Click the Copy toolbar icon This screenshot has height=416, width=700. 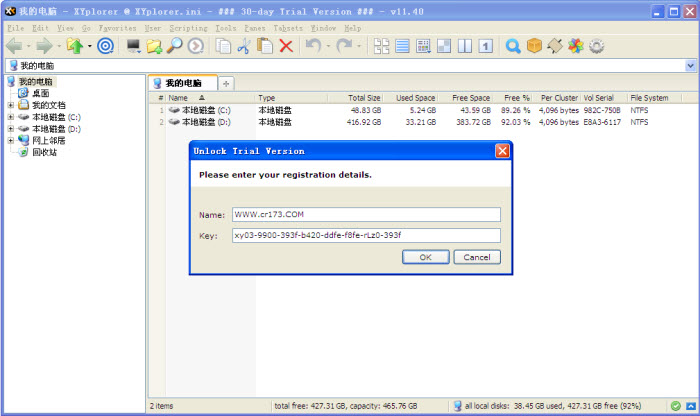223,46
